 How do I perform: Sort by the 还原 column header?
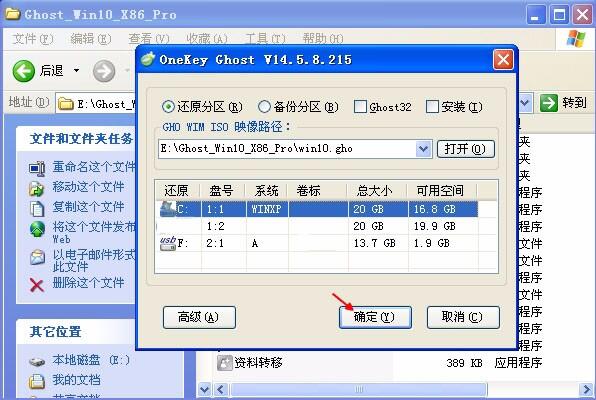pyautogui.click(x=177, y=190)
